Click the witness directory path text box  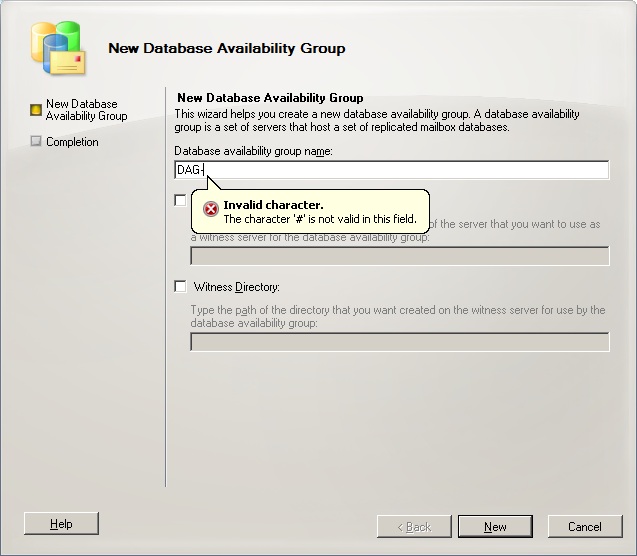399,342
